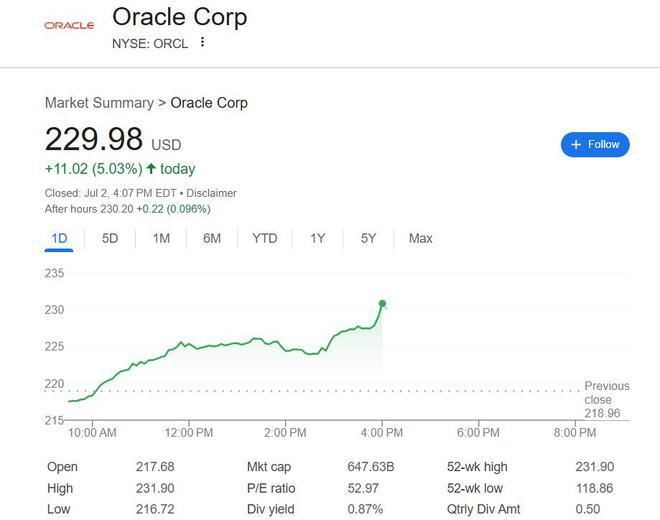Switch to the 5Y chart range
Image resolution: width=660 pixels, height=520 pixels.
[x=368, y=238]
